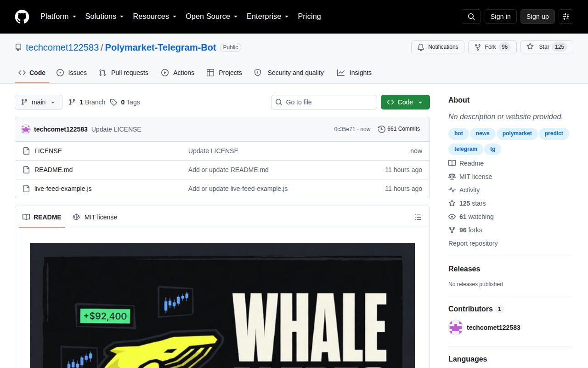Screen dimensions: 588x368
Task: Open commit hash 0c35e71
Action: tap(345, 129)
